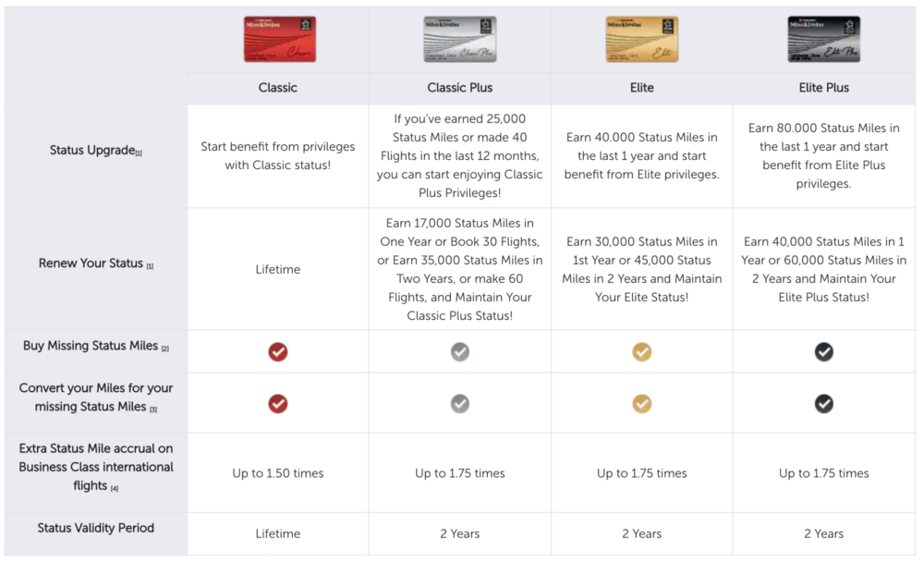Click the silver Classic Plus card image
This screenshot has height=563, width=924.
(x=459, y=40)
